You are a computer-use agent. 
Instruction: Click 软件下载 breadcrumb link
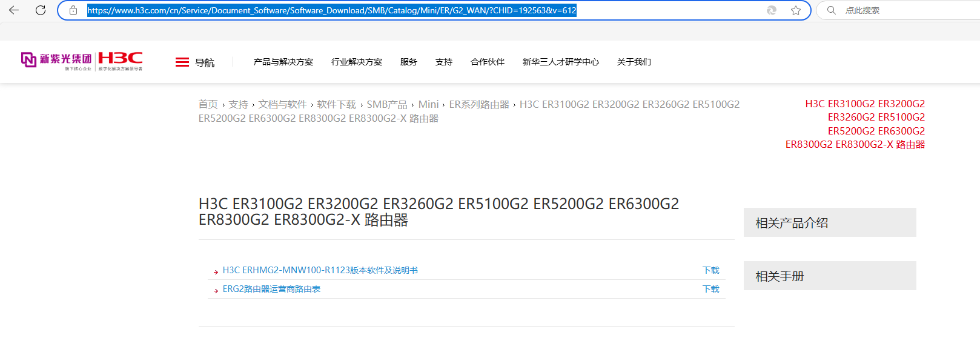pyautogui.click(x=337, y=104)
